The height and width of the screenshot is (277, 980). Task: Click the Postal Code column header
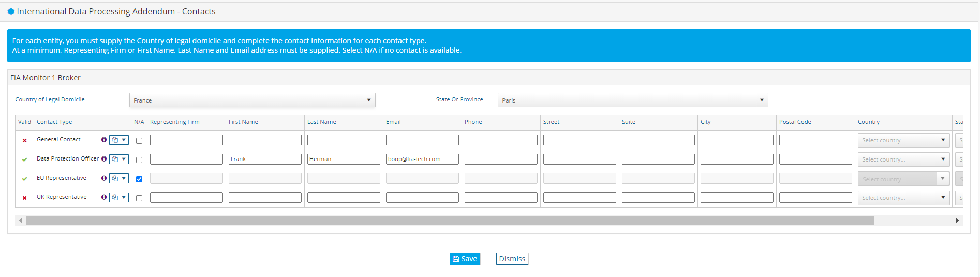click(x=795, y=122)
